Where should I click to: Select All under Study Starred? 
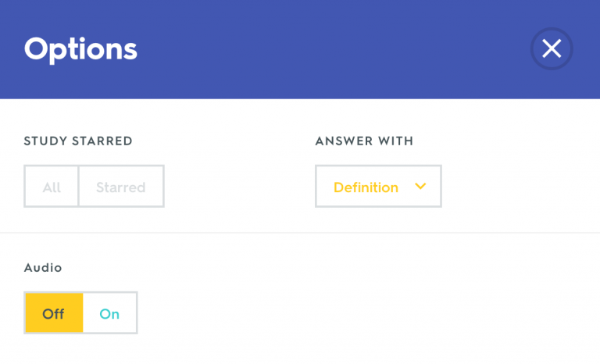[x=52, y=187]
